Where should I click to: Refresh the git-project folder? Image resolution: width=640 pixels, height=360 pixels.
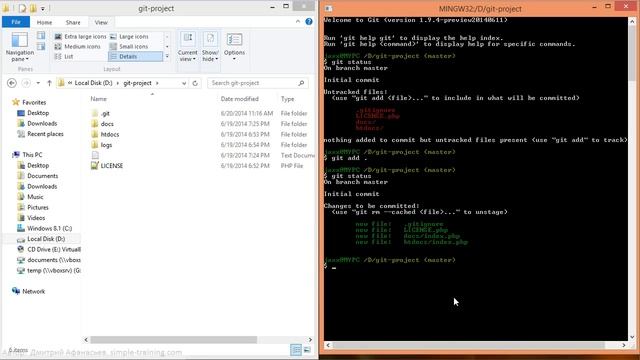point(195,83)
